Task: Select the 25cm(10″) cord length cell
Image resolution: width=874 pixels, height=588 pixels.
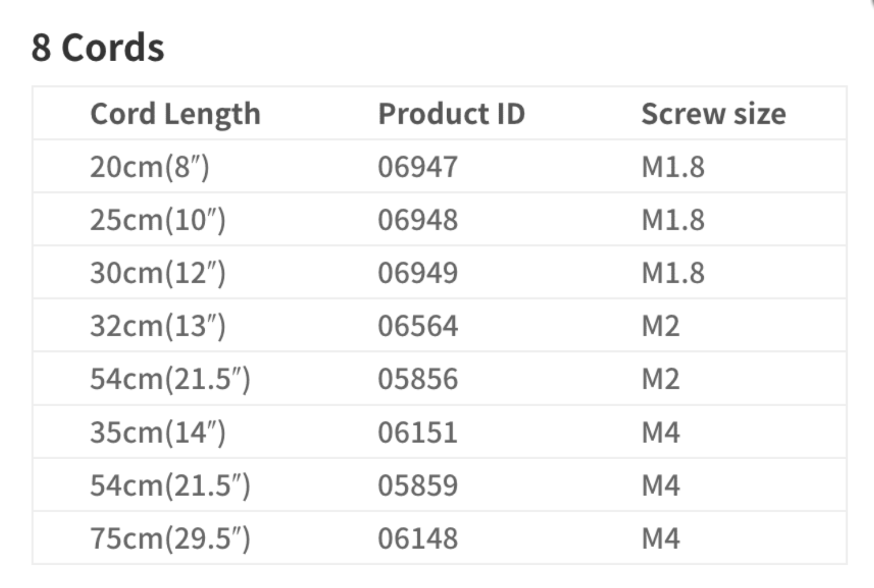Action: [x=157, y=220]
